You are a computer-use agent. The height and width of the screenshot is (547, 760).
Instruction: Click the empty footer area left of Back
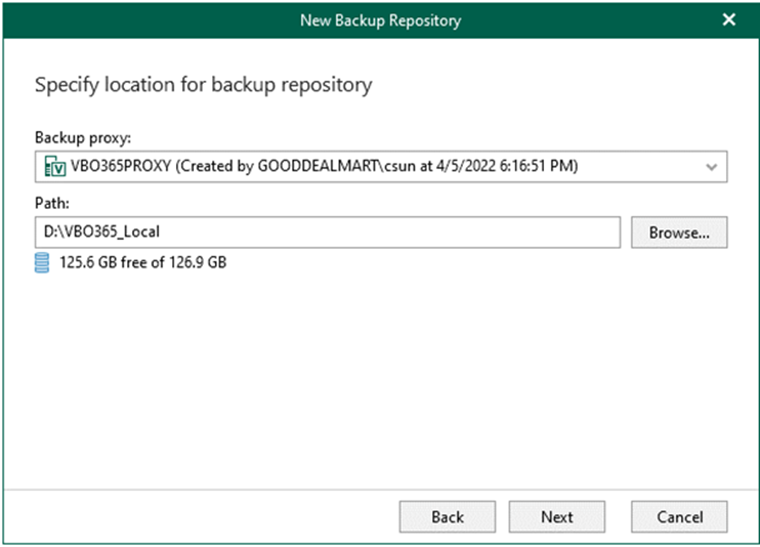click(x=200, y=517)
